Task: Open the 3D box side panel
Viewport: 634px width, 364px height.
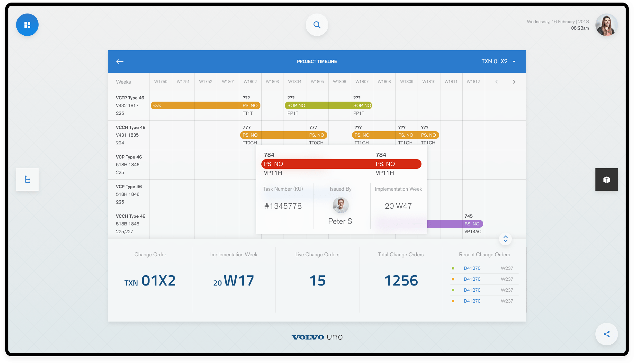Action: [x=606, y=179]
